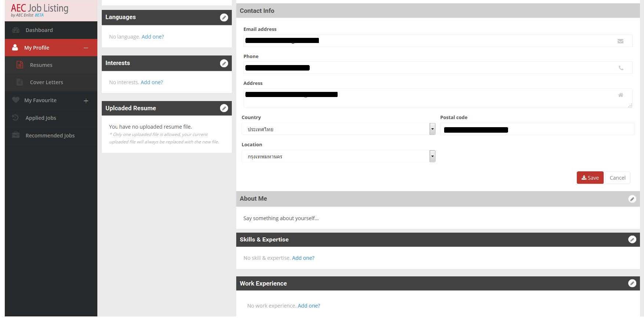Viewport: 644px width, 319px height.
Task: Click the Interests edit pencil icon
Action: [224, 64]
